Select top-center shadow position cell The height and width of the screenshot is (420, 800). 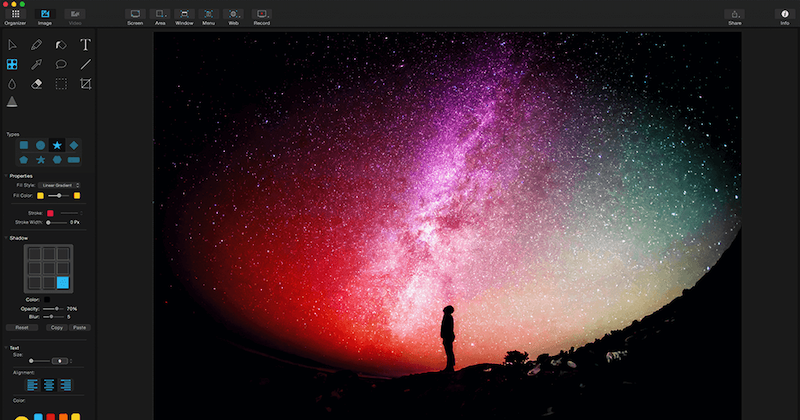49,254
